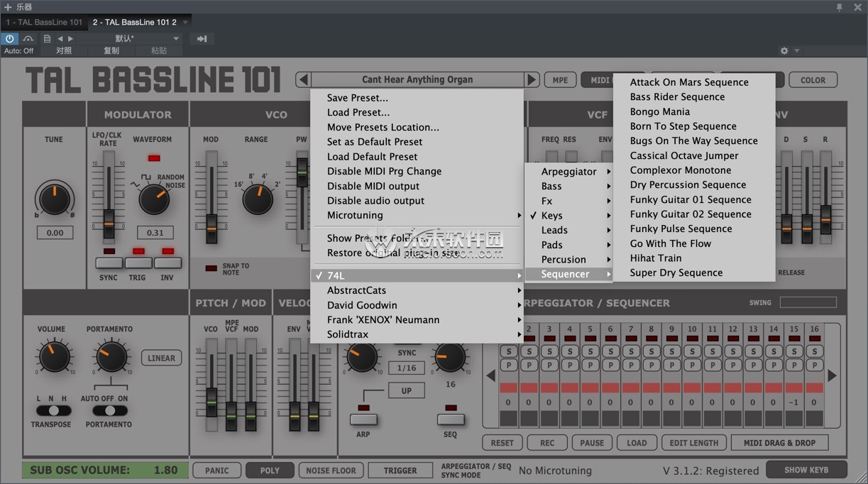Expand the Microtuning submenu

[417, 215]
